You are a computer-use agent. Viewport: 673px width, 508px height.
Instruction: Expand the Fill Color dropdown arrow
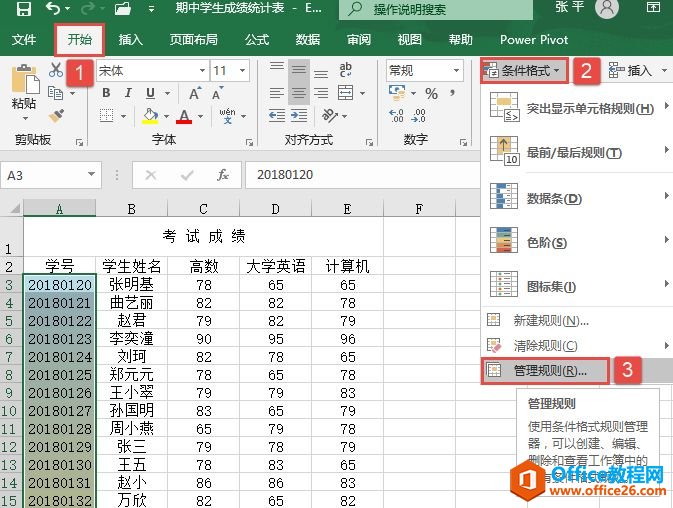[x=166, y=116]
